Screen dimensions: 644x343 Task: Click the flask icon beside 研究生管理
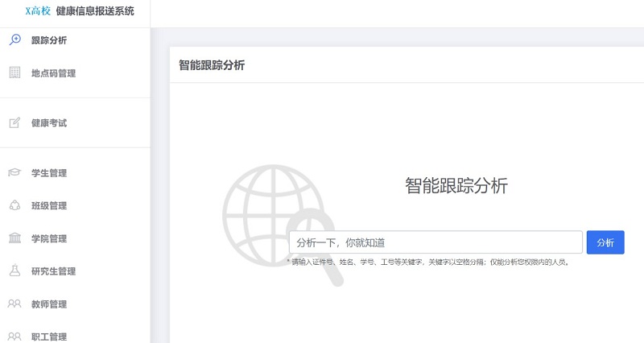click(x=14, y=271)
